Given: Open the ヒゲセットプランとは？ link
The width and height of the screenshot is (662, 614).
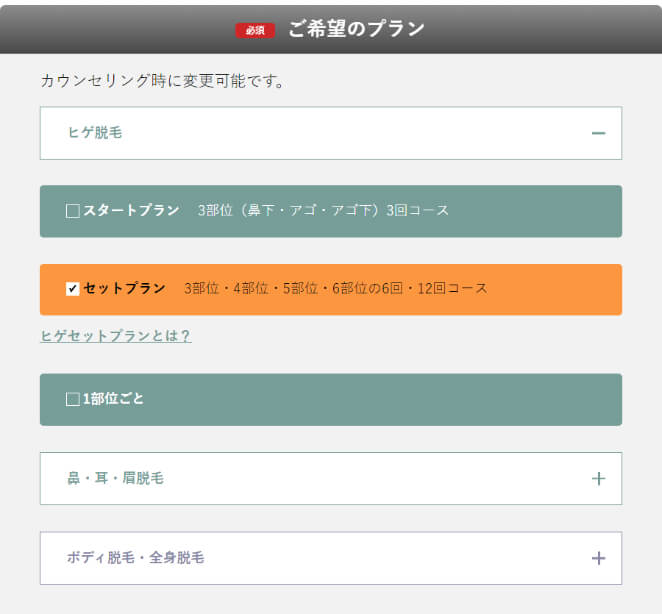Looking at the screenshot, I should click(x=115, y=336).
